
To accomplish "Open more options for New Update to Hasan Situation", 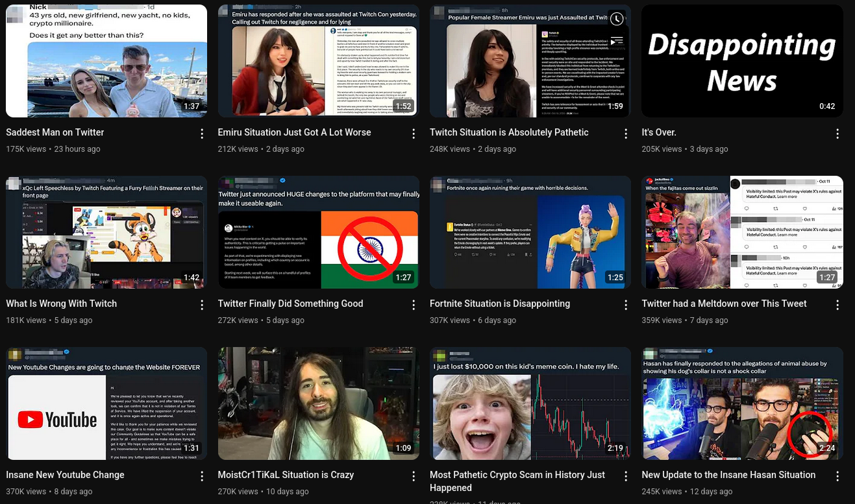I will tap(837, 476).
